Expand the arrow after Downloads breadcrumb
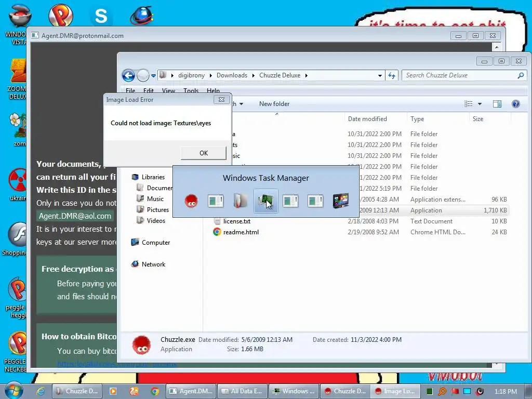 (x=253, y=75)
